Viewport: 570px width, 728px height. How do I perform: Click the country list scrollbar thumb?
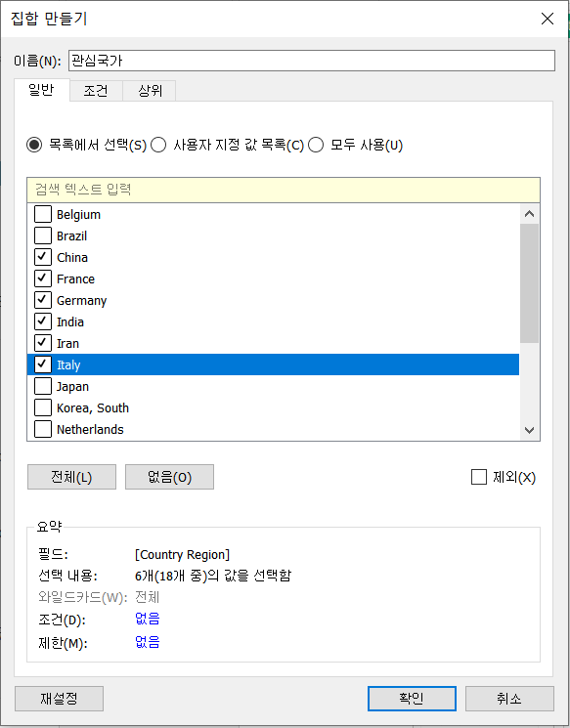pos(529,283)
